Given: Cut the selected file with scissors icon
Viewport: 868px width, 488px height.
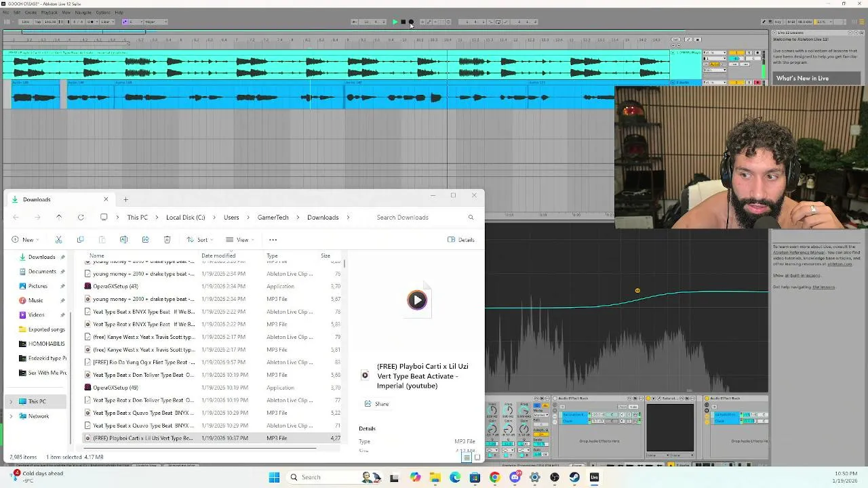Looking at the screenshot, I should [58, 240].
